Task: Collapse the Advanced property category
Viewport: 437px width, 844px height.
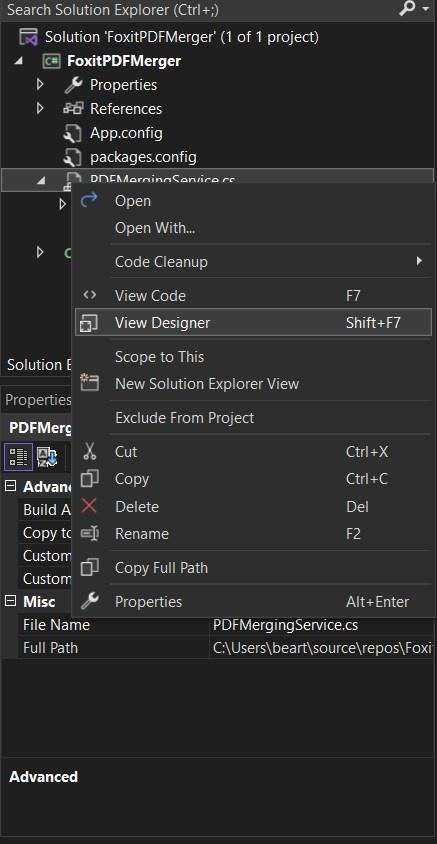Action: tap(10, 486)
